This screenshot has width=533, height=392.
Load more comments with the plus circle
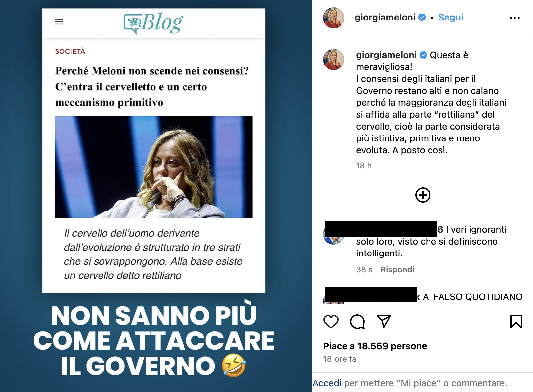tap(423, 195)
